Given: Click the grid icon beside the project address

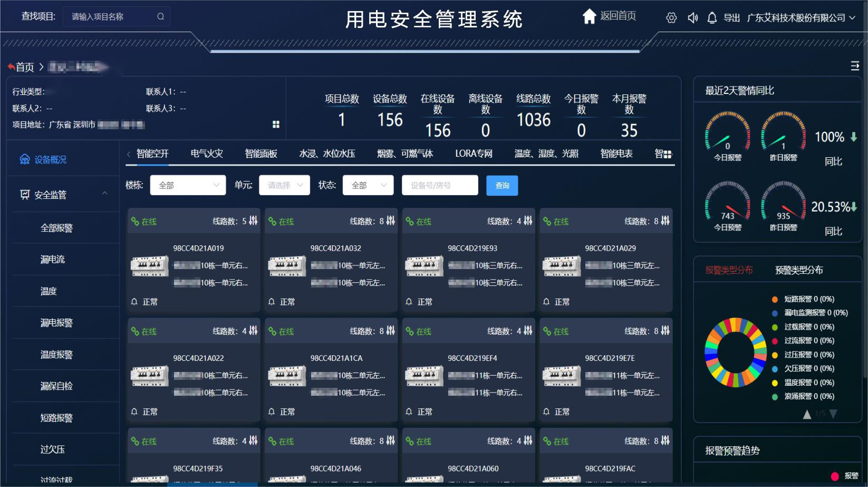Looking at the screenshot, I should (276, 124).
